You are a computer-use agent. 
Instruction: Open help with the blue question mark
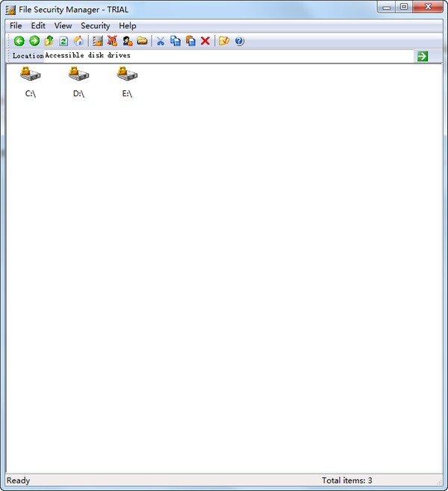click(x=240, y=41)
